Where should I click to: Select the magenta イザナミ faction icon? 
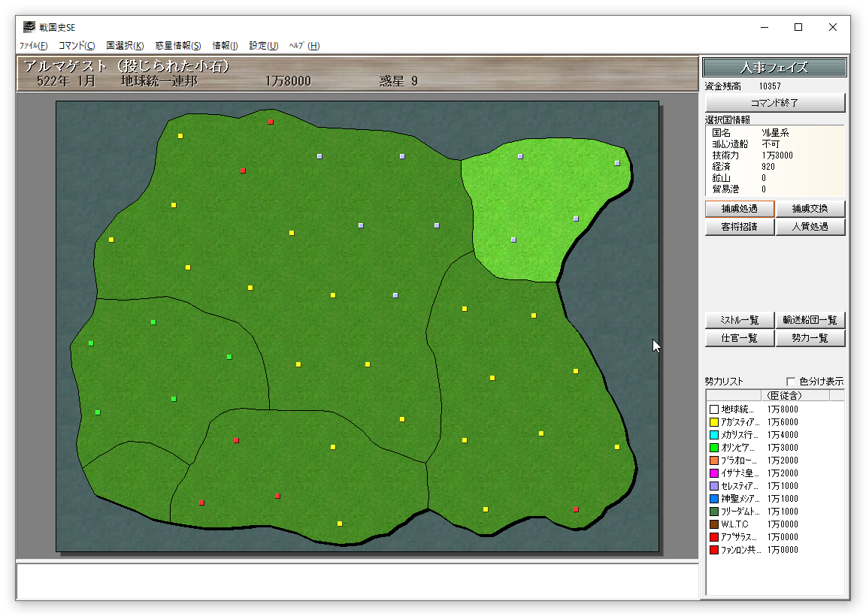coord(714,473)
